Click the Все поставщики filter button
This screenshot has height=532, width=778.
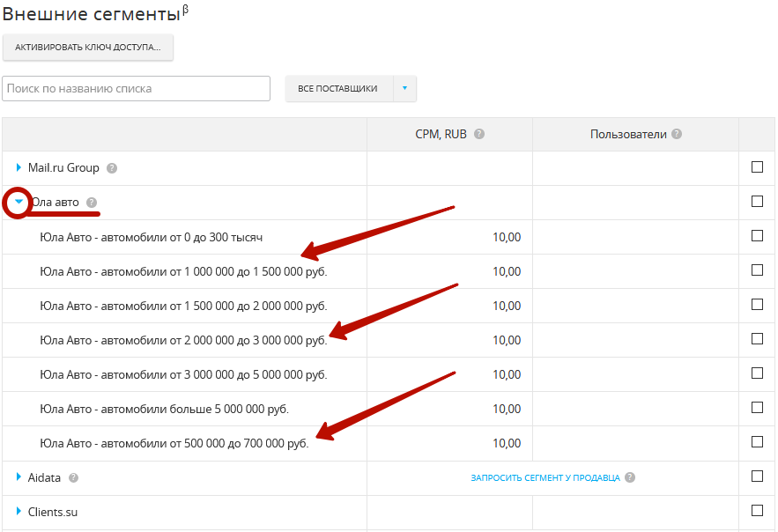[339, 88]
